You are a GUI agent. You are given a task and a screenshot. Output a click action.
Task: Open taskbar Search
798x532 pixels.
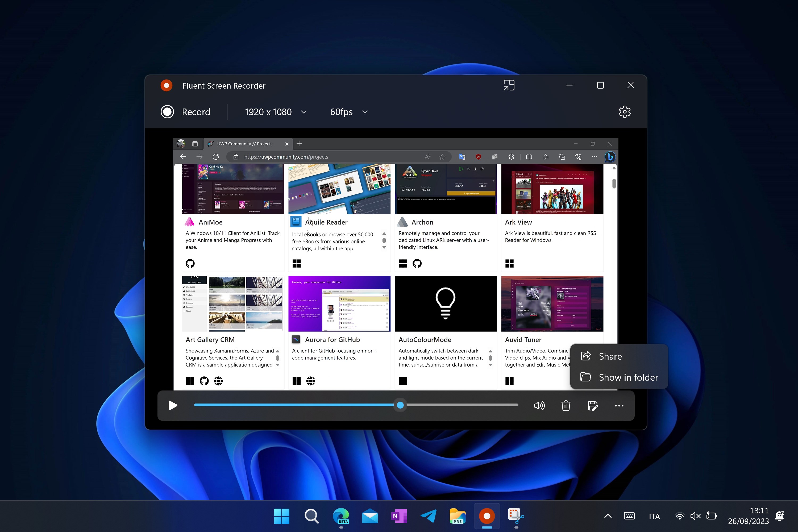[x=311, y=516]
